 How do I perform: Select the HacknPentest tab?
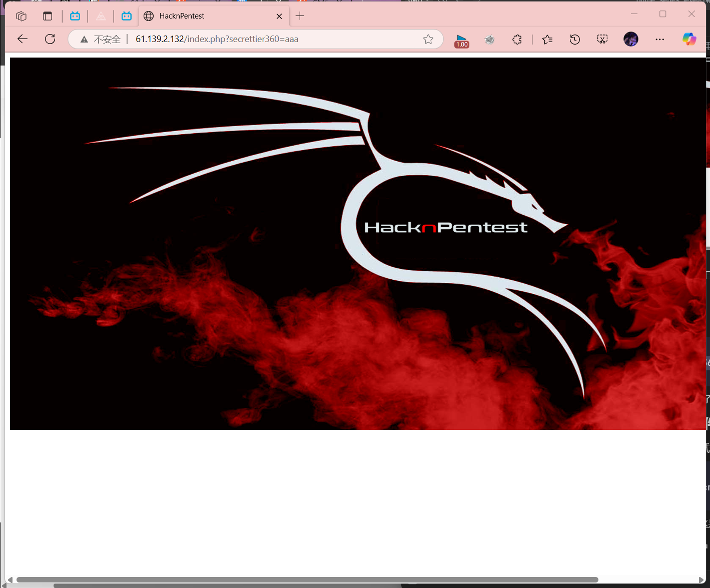(x=214, y=16)
